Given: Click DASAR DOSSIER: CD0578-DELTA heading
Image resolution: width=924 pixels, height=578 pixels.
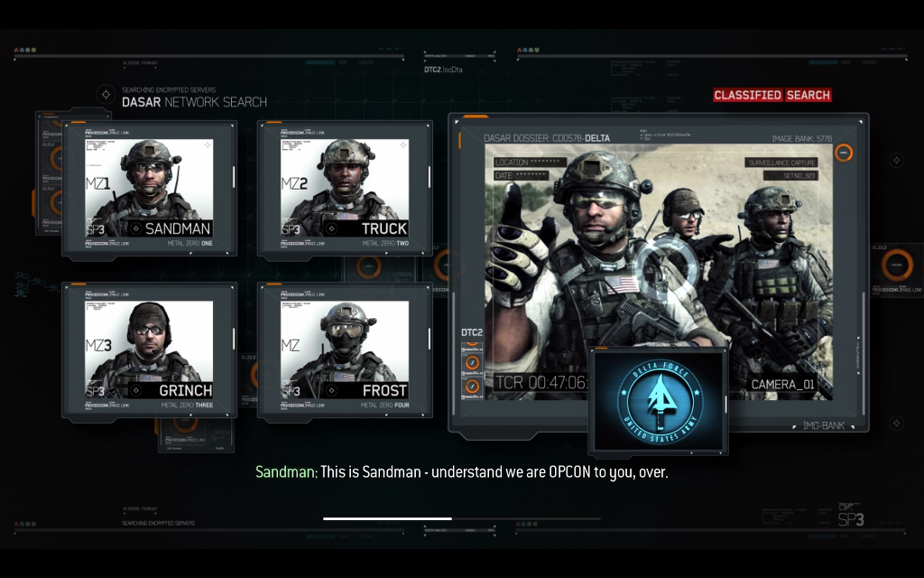Looking at the screenshot, I should click(x=547, y=138).
